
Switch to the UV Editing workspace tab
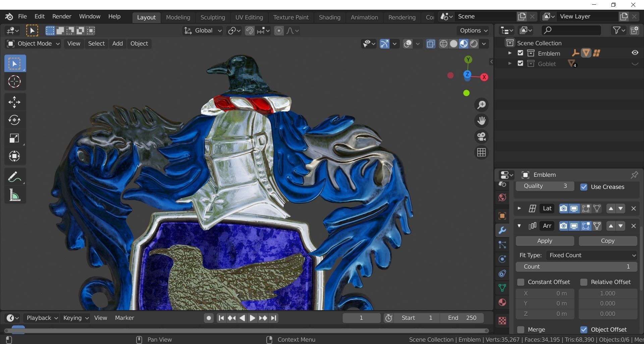click(249, 17)
